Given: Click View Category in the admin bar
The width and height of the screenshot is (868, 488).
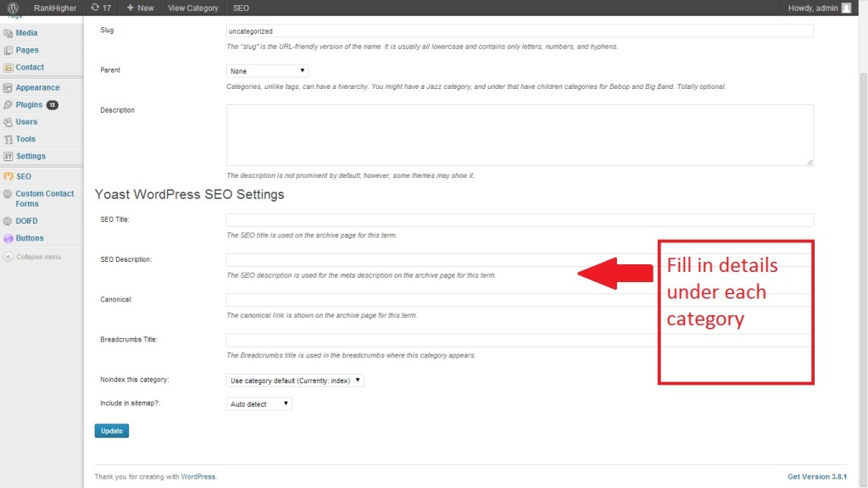Looking at the screenshot, I should (192, 8).
